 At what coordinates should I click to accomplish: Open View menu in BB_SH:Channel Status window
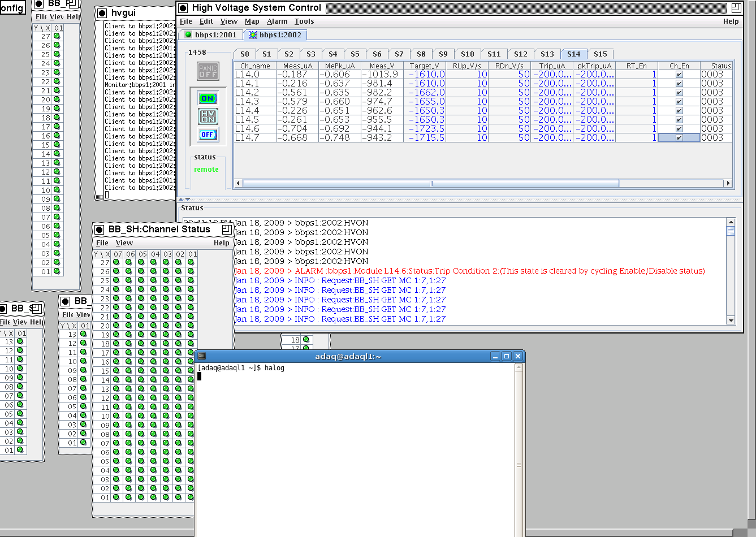click(x=124, y=243)
